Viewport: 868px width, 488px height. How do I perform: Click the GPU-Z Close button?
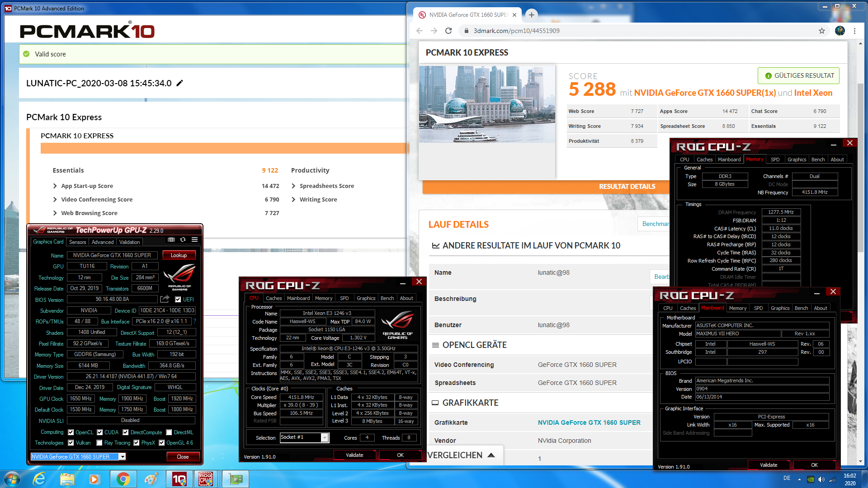[x=183, y=457]
